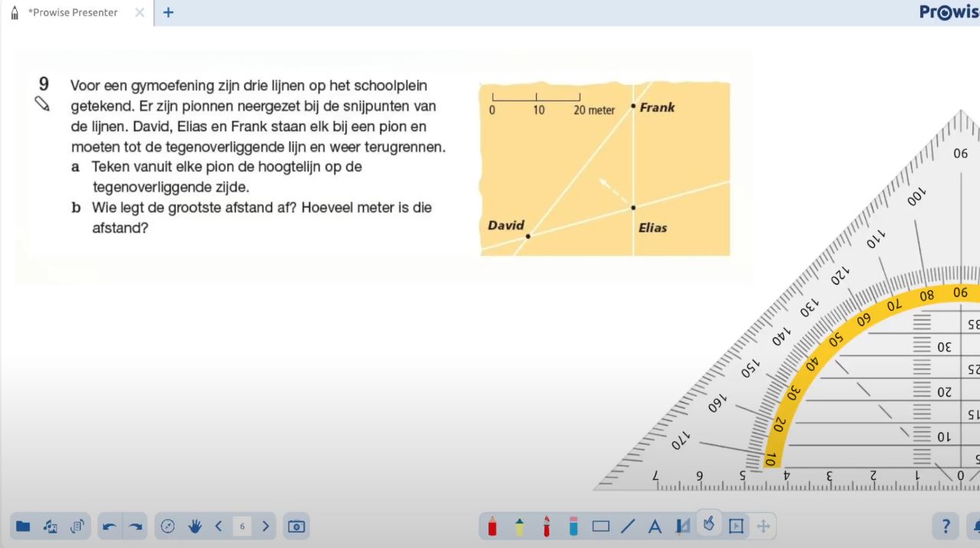Select the rectangle shape tool
The width and height of the screenshot is (980, 548).
tap(601, 526)
